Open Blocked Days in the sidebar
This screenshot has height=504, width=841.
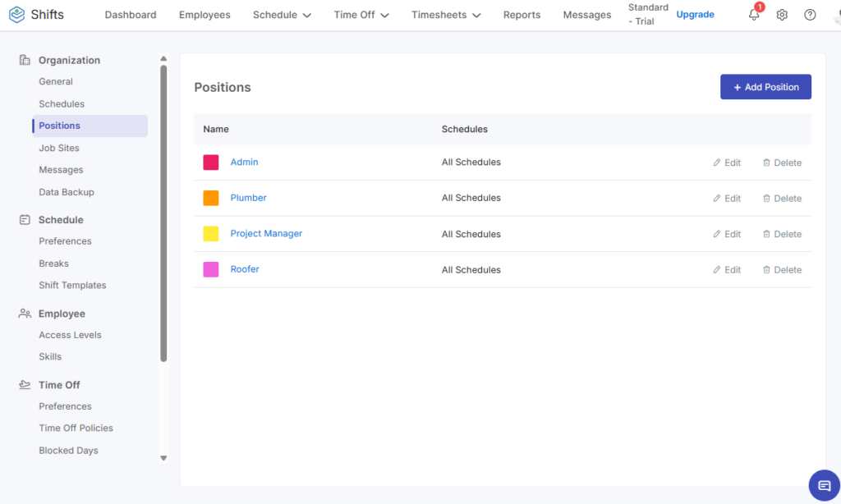click(x=68, y=451)
